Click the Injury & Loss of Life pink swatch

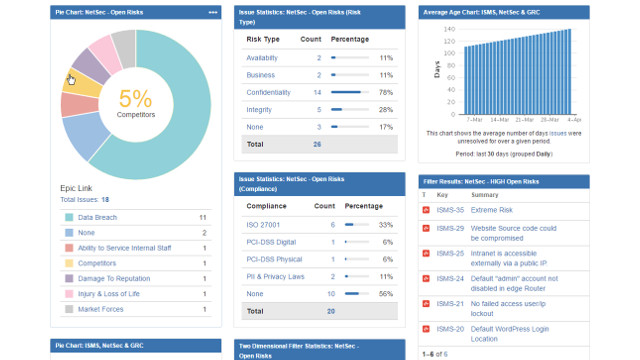pos(69,294)
